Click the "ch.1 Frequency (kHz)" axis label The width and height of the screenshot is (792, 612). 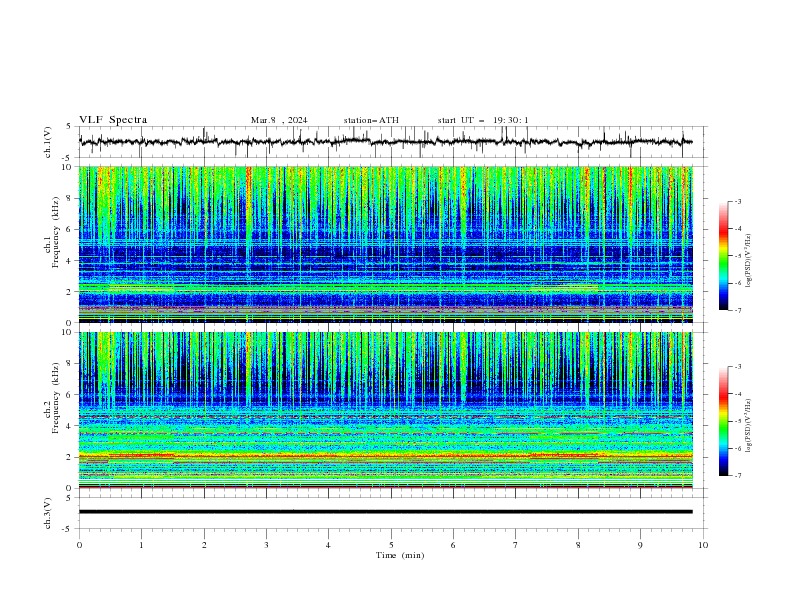pos(52,244)
